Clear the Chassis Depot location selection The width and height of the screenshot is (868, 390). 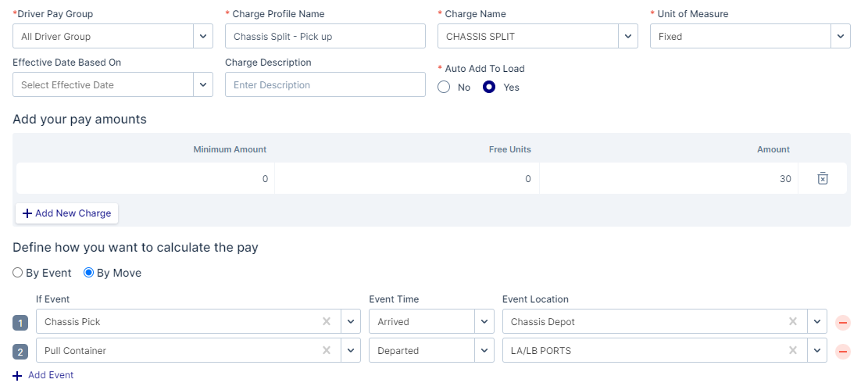tap(793, 322)
